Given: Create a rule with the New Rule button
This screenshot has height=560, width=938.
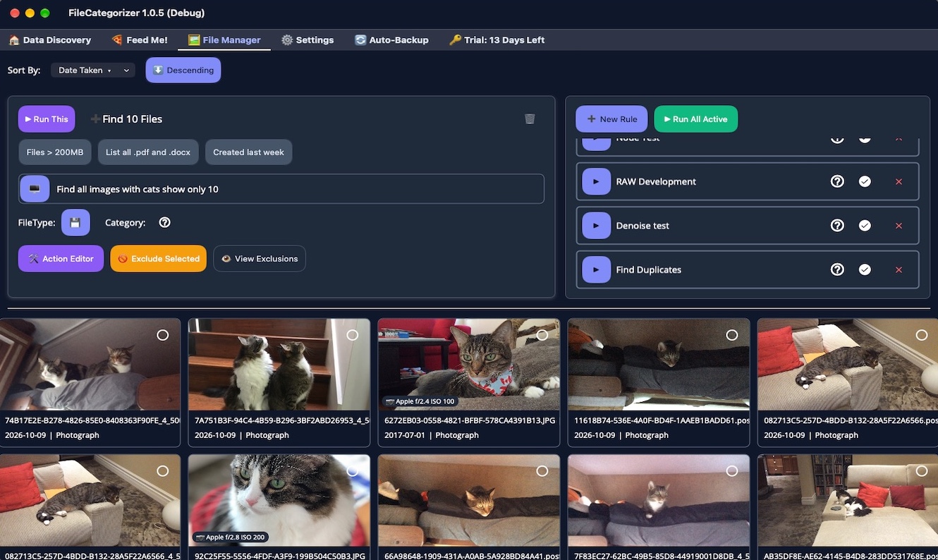Looking at the screenshot, I should 611,119.
